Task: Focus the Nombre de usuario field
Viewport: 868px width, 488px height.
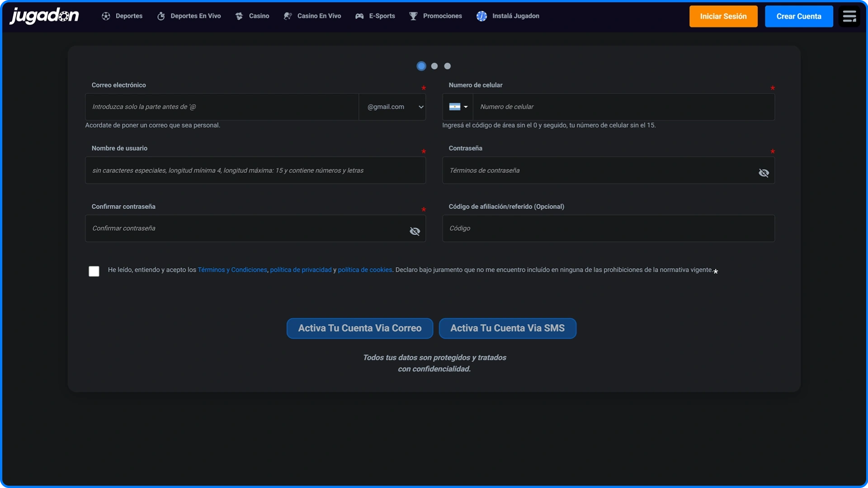Action: pyautogui.click(x=255, y=170)
